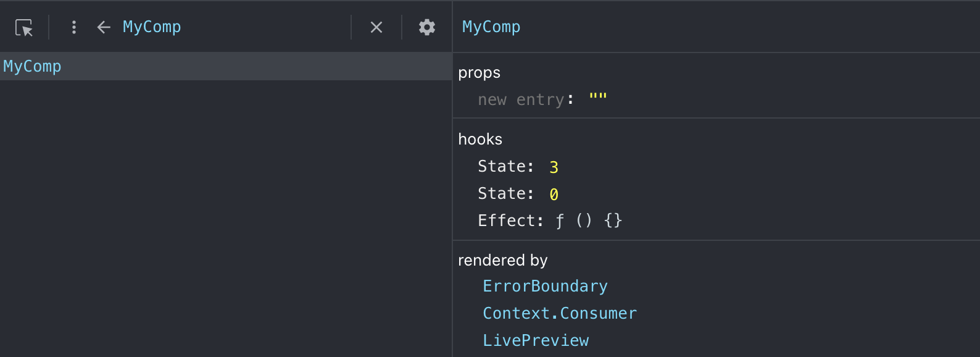The height and width of the screenshot is (357, 980).
Task: Click MyComp title in the details panel
Action: point(491,27)
